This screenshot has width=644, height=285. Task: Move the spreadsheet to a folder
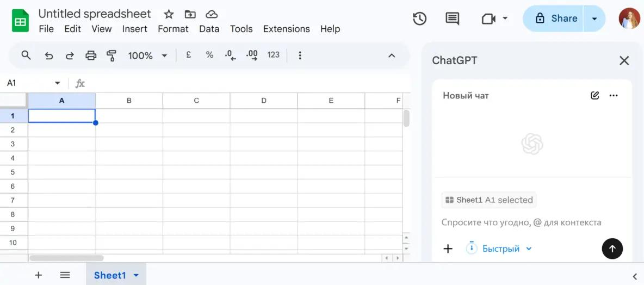click(190, 14)
